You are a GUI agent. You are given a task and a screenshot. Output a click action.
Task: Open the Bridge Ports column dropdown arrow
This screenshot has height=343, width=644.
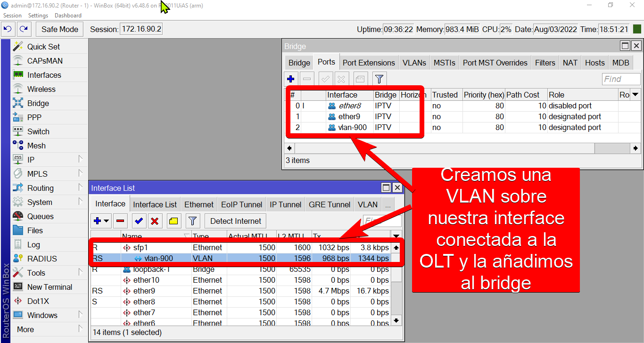tap(636, 95)
